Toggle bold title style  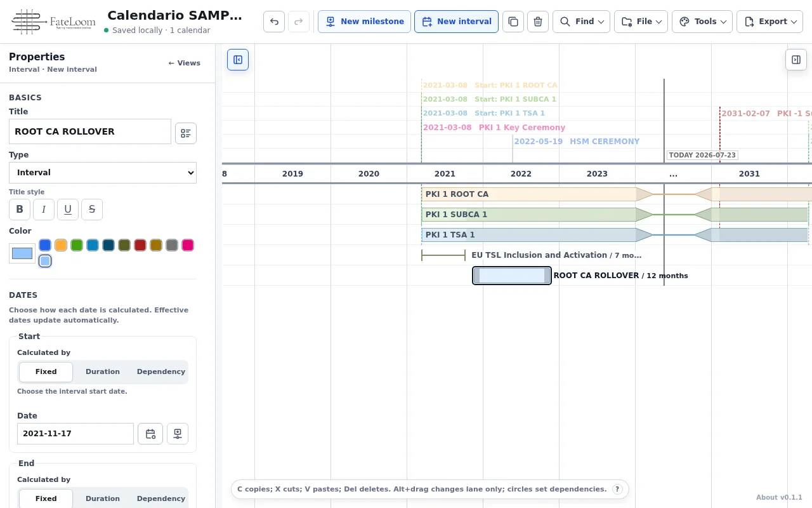(19, 210)
